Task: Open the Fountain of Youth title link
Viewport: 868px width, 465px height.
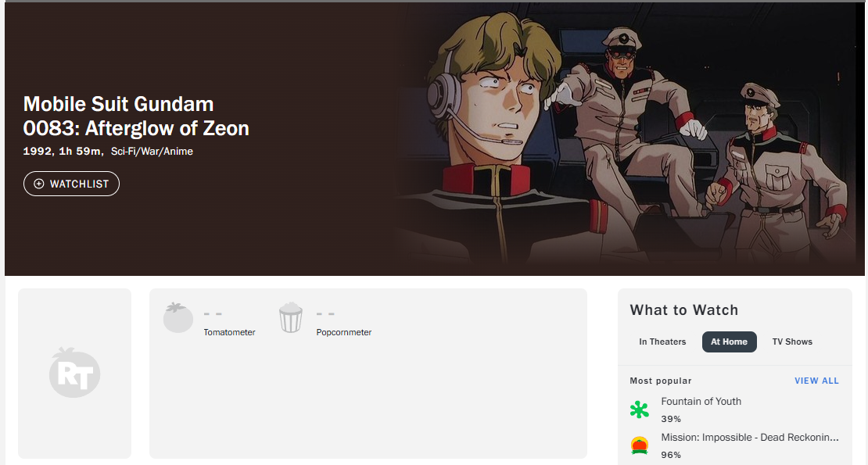Action: (701, 402)
